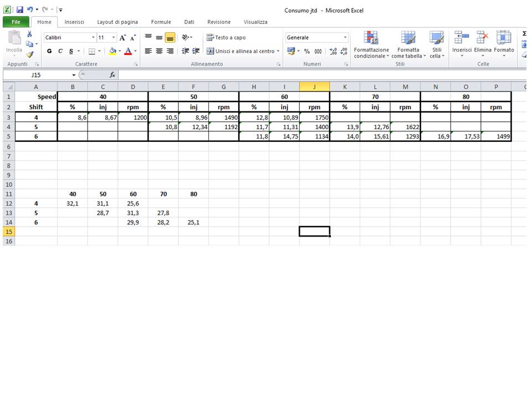The height and width of the screenshot is (399, 532).
Task: Save the workbook with the floppy disk icon
Action: tap(20, 9)
